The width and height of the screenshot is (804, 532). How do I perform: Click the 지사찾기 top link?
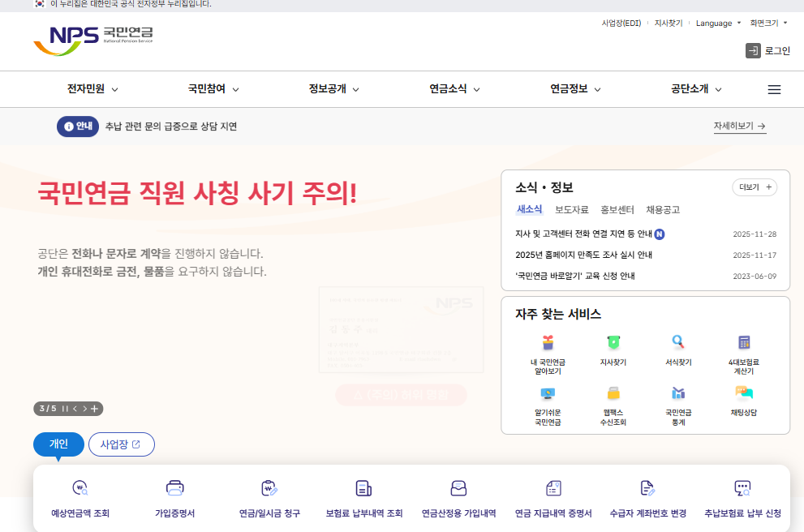[669, 23]
